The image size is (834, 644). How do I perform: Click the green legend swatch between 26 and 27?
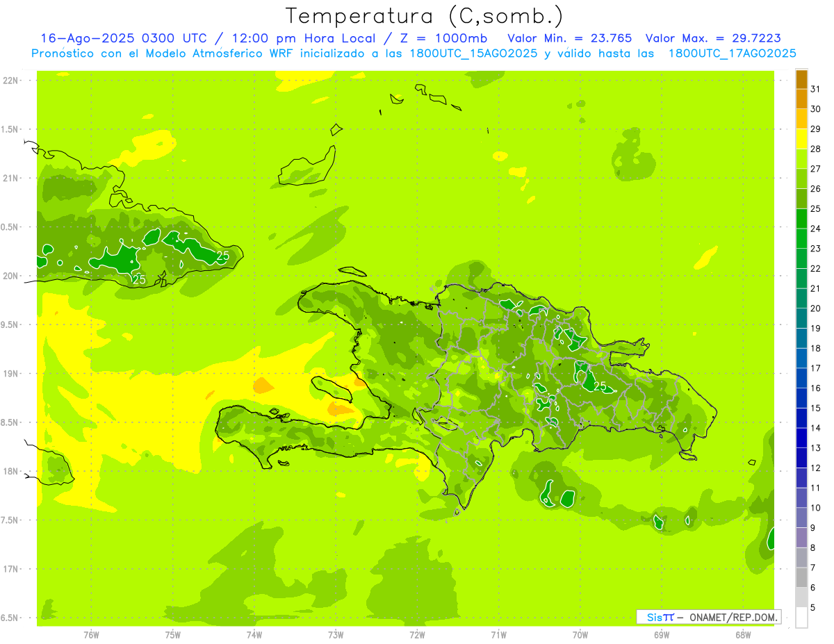coord(802,179)
